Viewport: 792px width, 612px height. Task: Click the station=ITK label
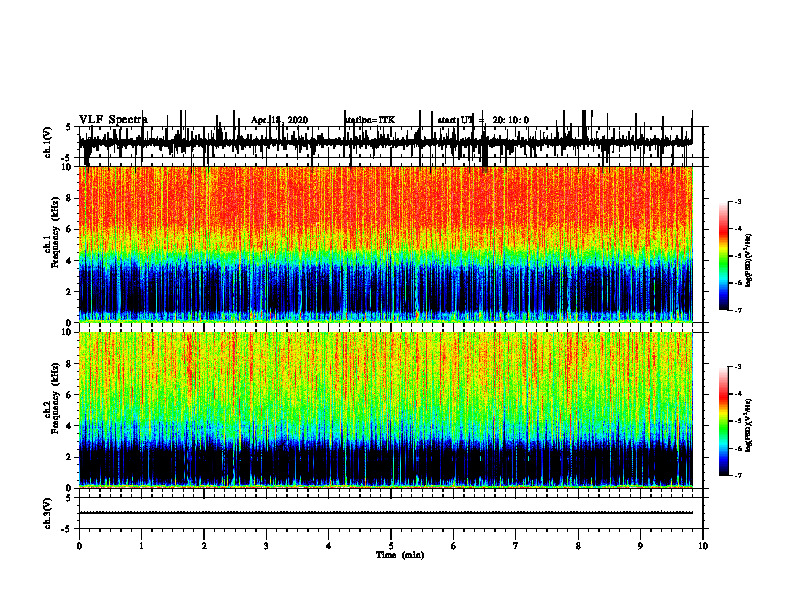370,120
